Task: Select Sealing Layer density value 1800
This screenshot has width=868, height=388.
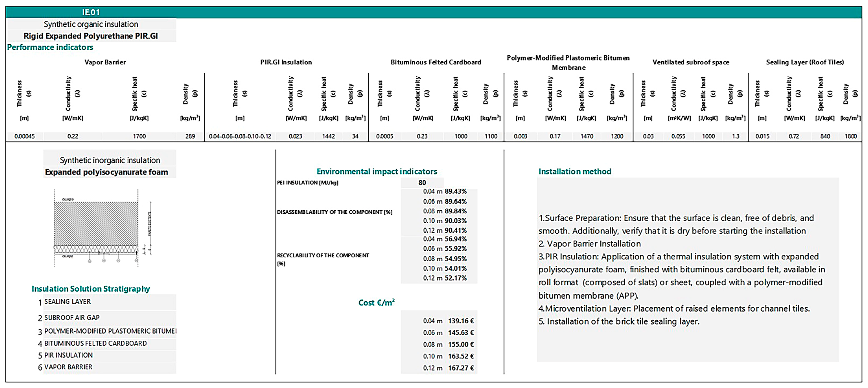Action: (x=851, y=136)
